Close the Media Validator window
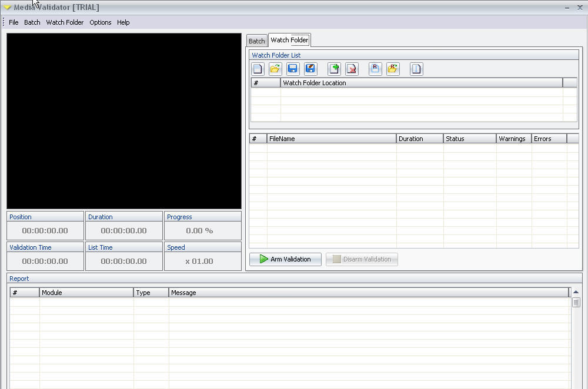This screenshot has width=588, height=389. pyautogui.click(x=580, y=8)
